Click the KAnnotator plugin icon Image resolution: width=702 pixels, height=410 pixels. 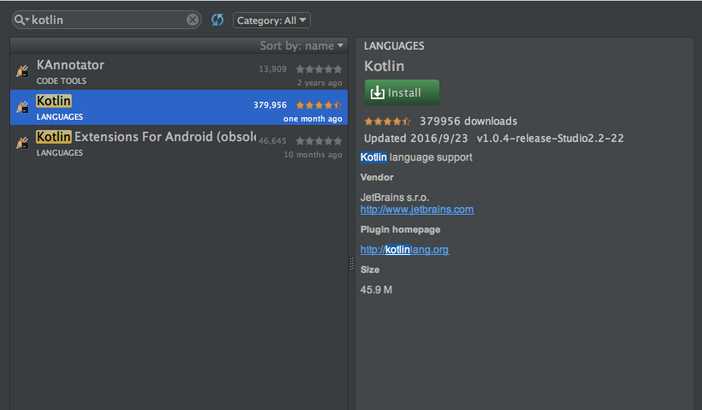pos(22,71)
